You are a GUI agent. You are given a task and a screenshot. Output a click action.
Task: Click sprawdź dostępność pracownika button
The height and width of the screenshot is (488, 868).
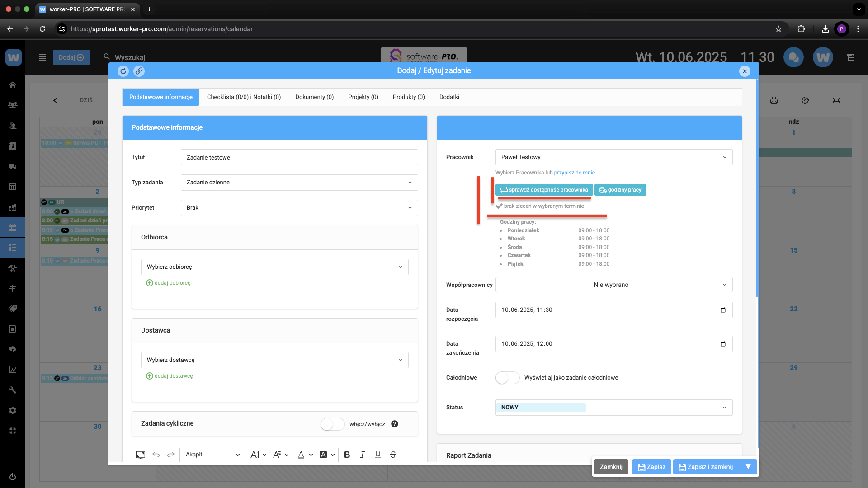tap(544, 190)
